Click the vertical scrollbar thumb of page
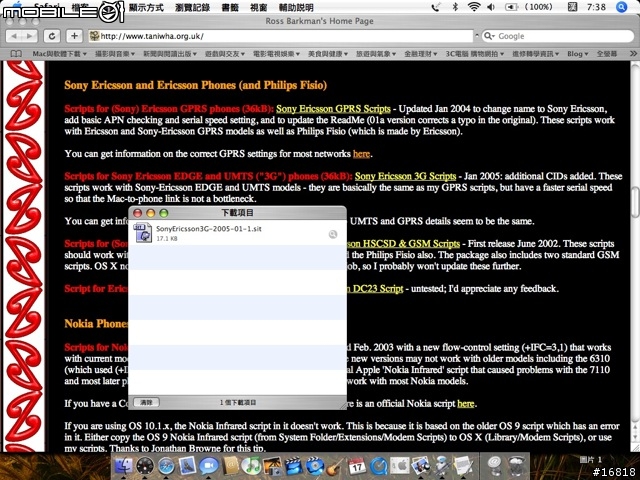This screenshot has height=480, width=640. click(635, 202)
